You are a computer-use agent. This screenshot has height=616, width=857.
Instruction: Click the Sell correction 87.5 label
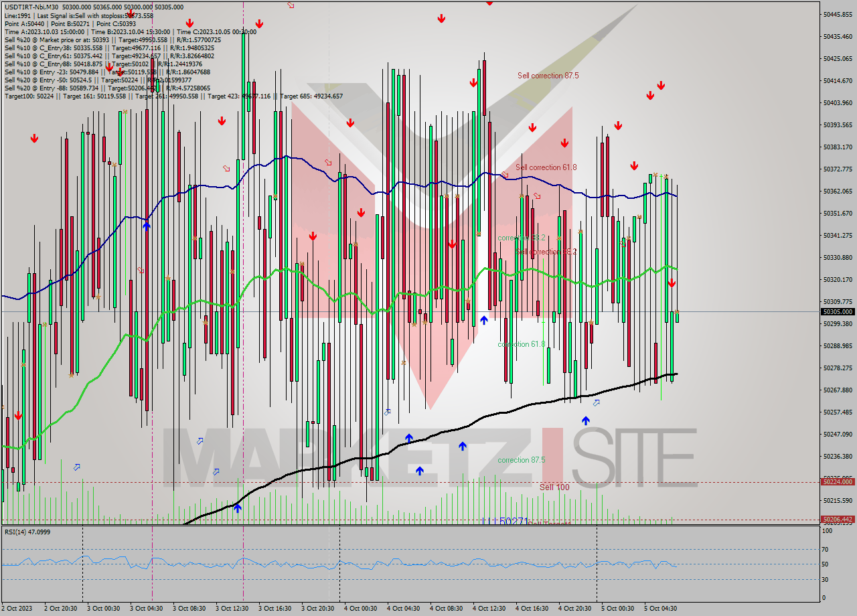click(549, 76)
